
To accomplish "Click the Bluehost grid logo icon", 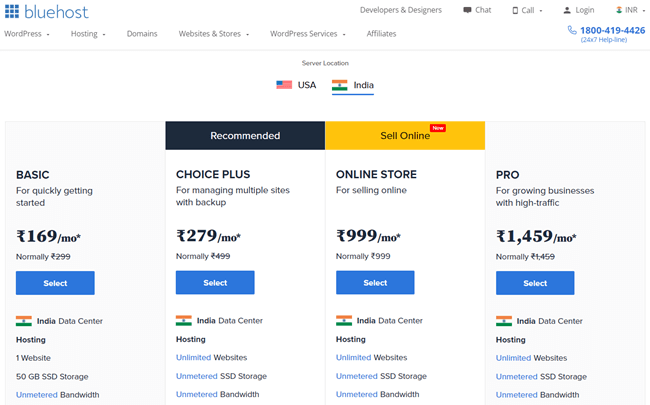I will tap(11, 12).
